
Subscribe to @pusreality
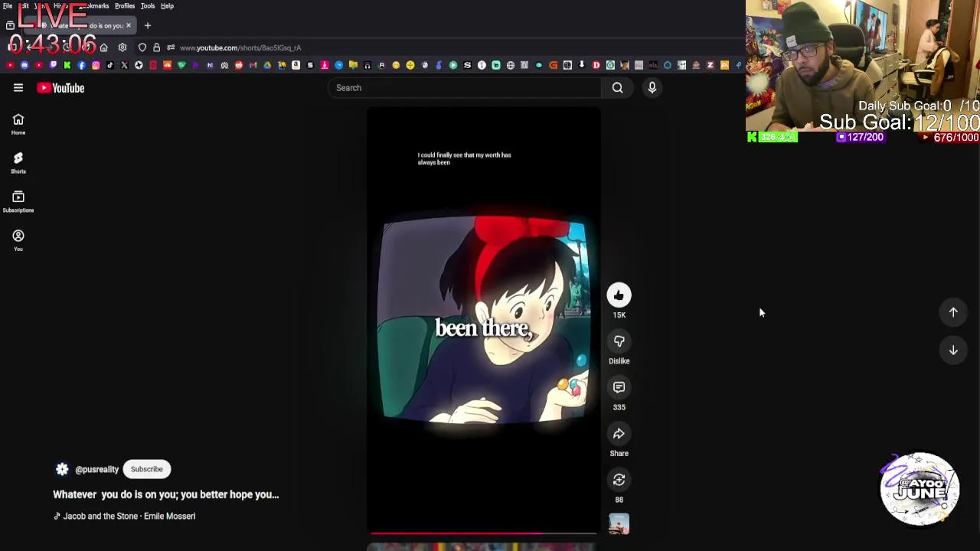(146, 469)
